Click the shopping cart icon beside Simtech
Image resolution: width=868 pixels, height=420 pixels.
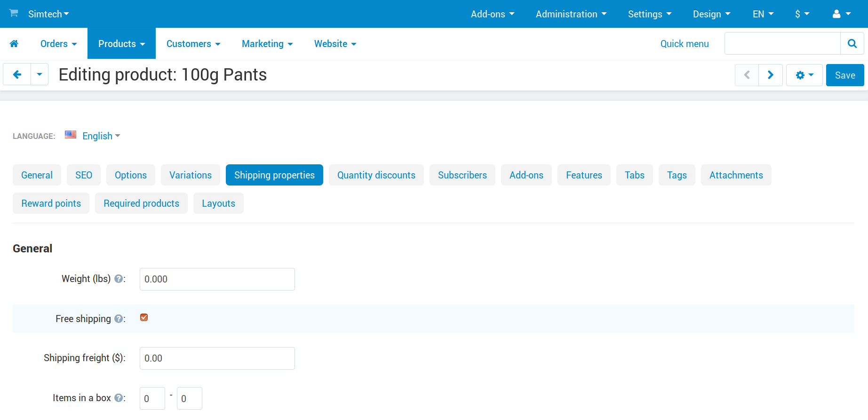point(14,13)
